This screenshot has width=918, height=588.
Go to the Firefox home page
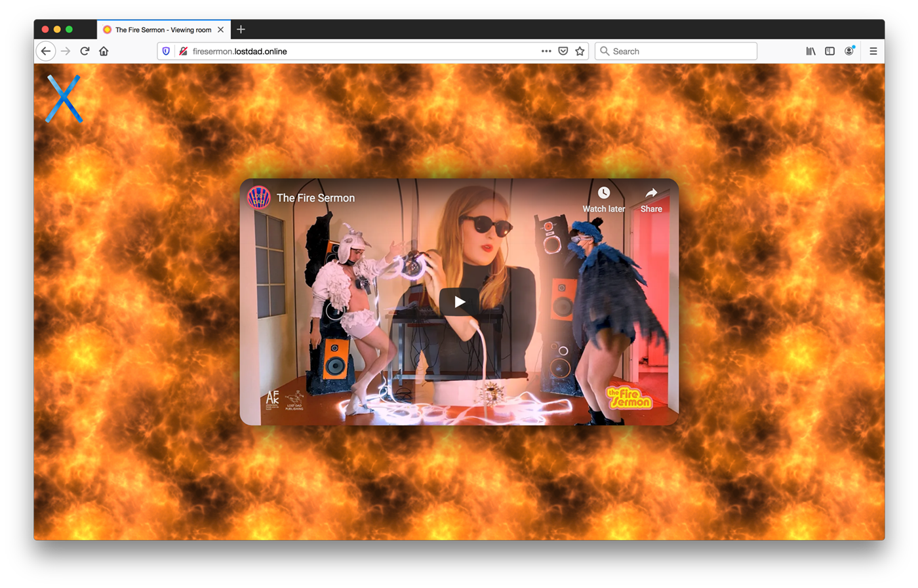tap(104, 51)
